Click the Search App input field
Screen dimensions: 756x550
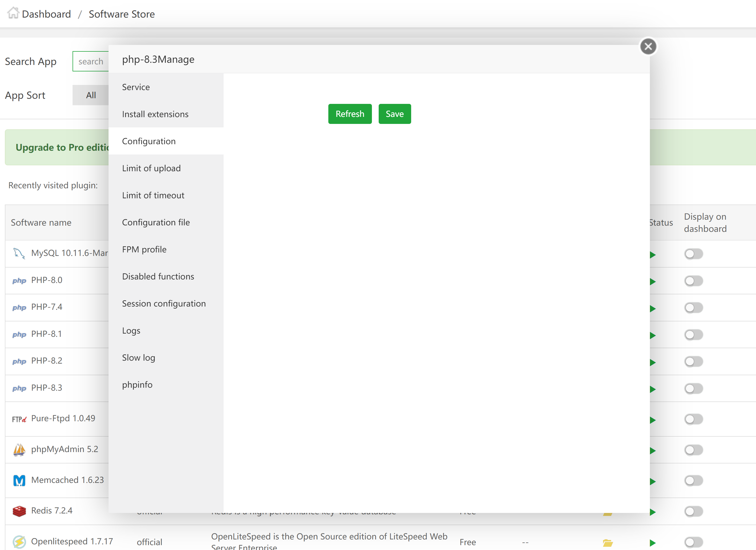[x=91, y=61]
